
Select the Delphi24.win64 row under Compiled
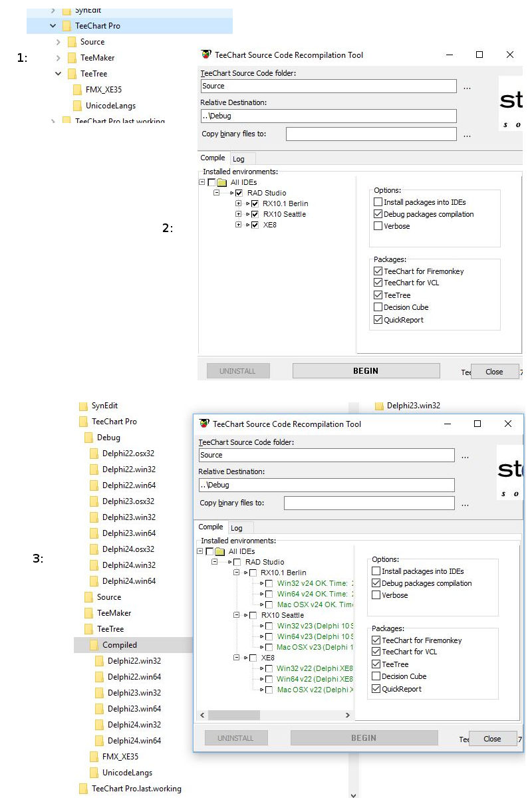(x=133, y=741)
